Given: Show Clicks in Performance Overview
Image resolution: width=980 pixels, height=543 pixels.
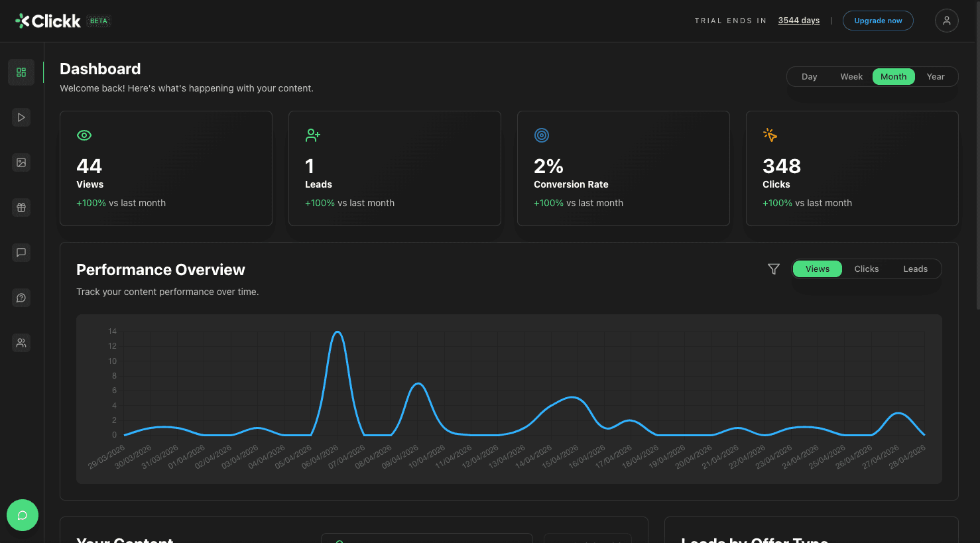Looking at the screenshot, I should [867, 269].
